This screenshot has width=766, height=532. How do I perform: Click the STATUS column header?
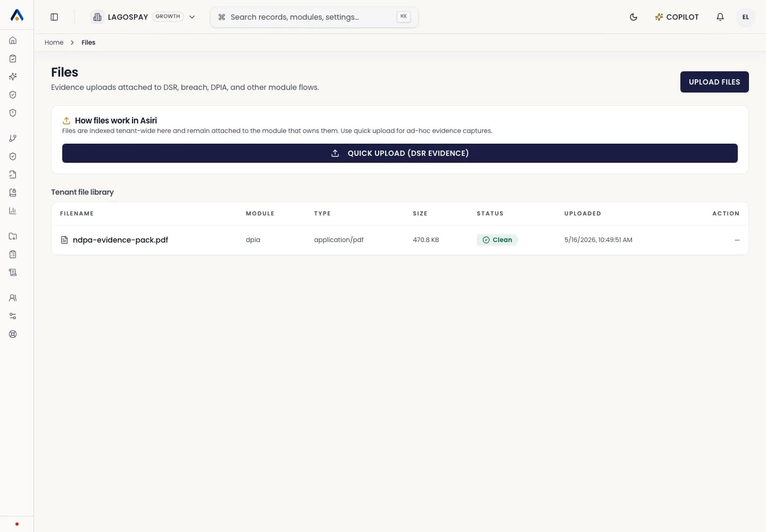[490, 213]
